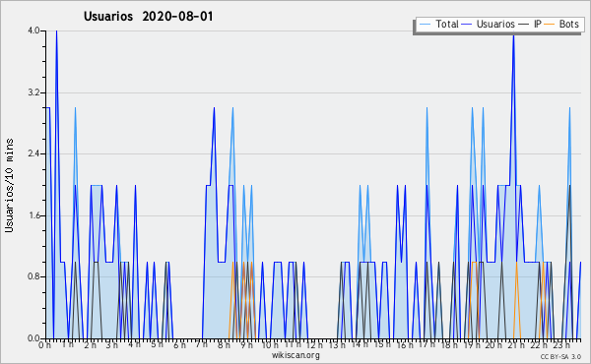
Task: Click the y-axis value 4.0
Action: (33, 30)
